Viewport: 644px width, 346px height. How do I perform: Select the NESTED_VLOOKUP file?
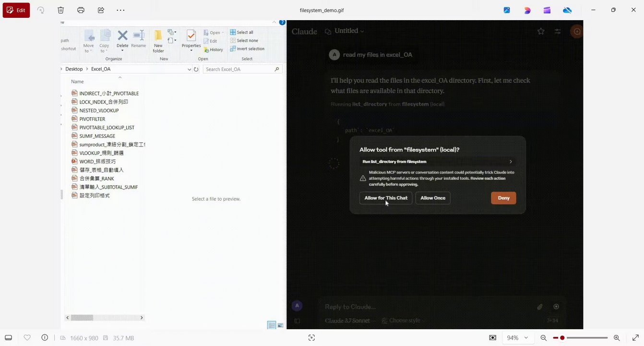click(95, 111)
